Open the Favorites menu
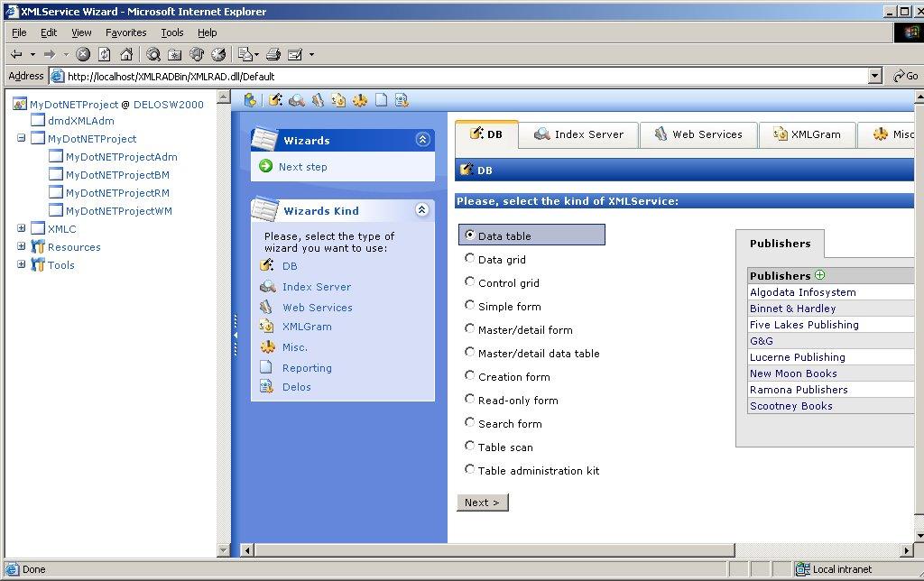 pos(125,32)
